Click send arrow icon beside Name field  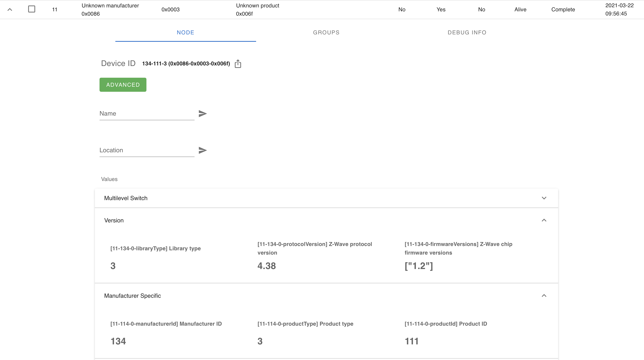[x=203, y=114]
